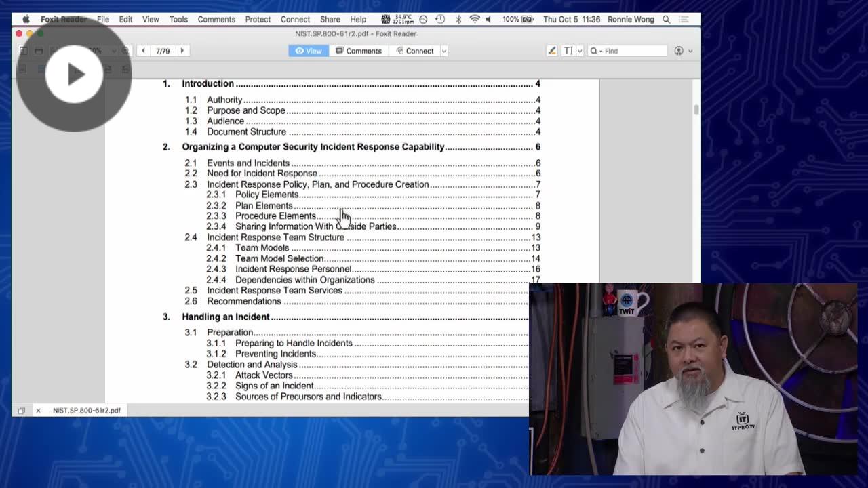Click the volume icon in menu bar
This screenshot has height=488, width=868.
488,19
